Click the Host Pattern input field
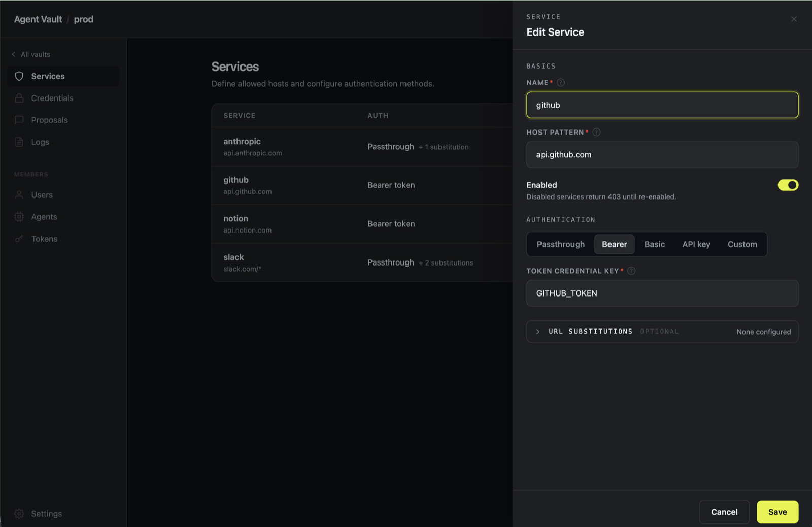812x527 pixels. click(662, 155)
